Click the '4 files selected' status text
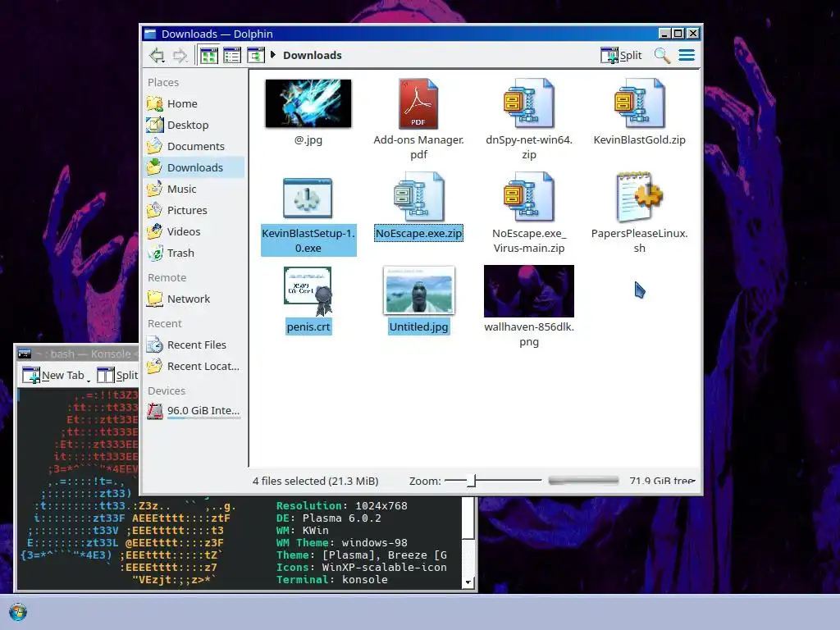 [316, 481]
